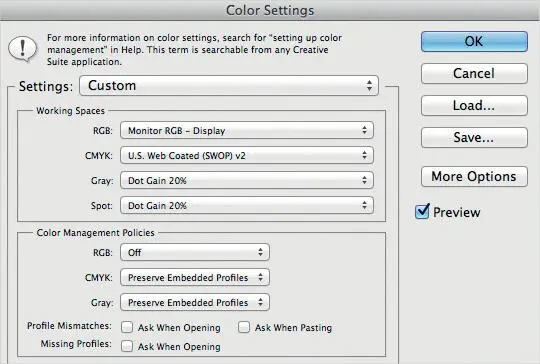Open the RGB policy dropdown set to Off

(195, 252)
